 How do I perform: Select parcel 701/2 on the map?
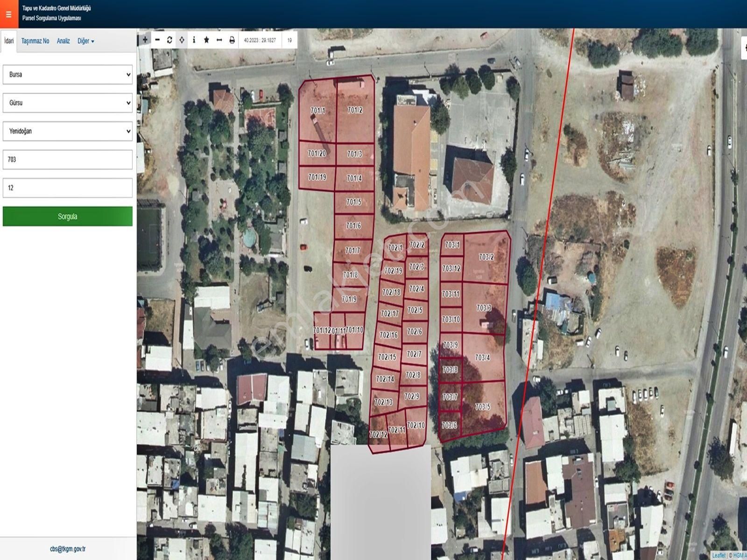[x=355, y=110]
